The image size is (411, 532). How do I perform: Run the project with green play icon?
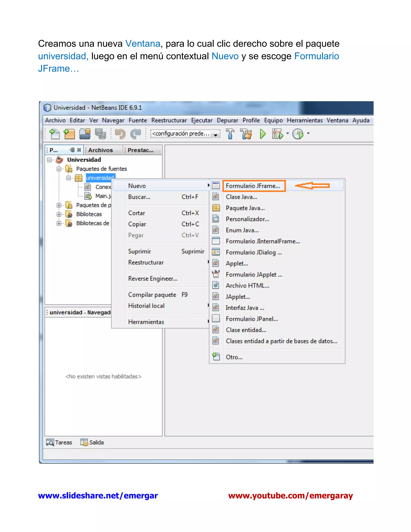[262, 134]
